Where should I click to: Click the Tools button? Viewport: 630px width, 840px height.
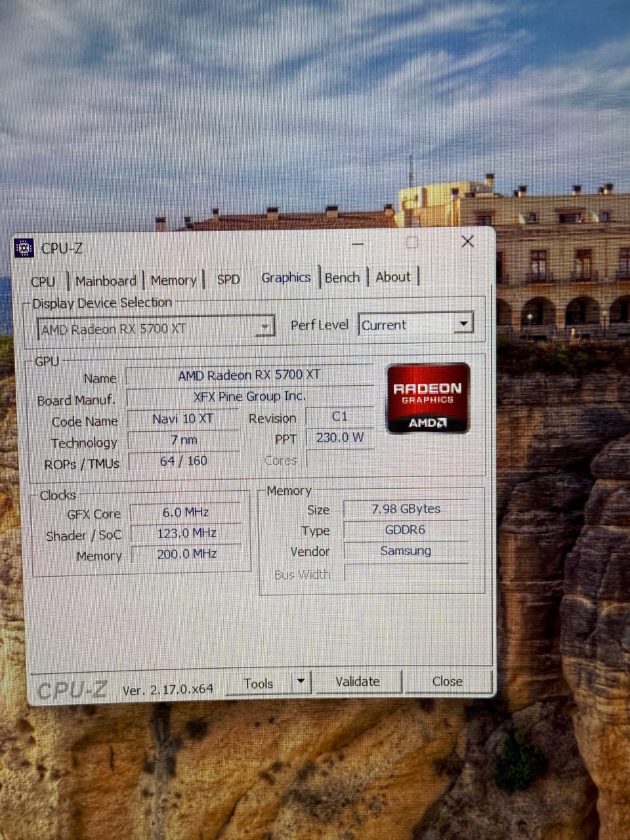pos(259,684)
